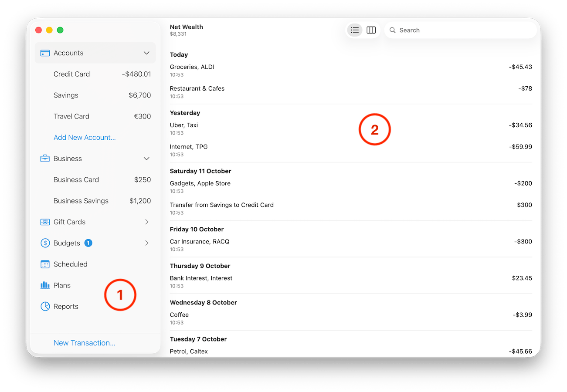This screenshot has width=567, height=392.
Task: Click the Plans bar chart icon
Action: pyautogui.click(x=45, y=285)
